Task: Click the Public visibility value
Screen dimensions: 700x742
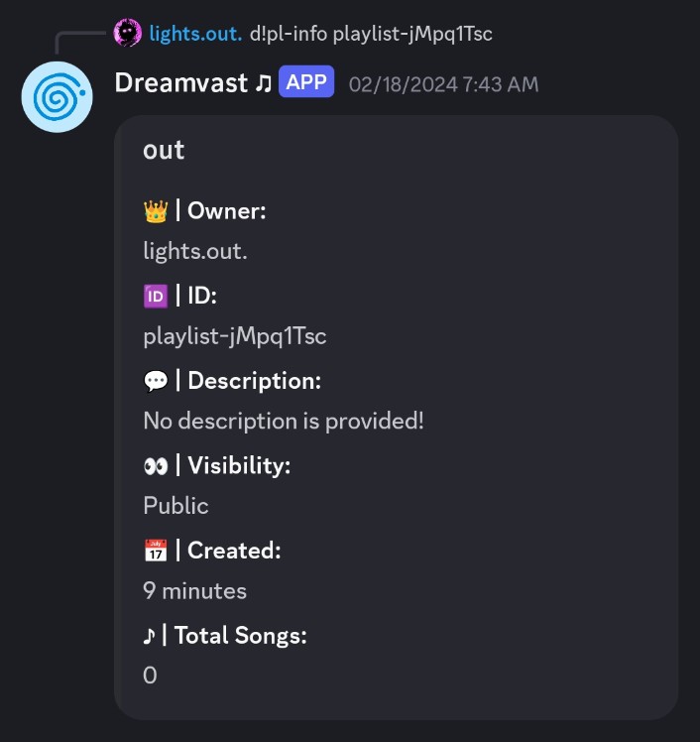Action: tap(175, 505)
